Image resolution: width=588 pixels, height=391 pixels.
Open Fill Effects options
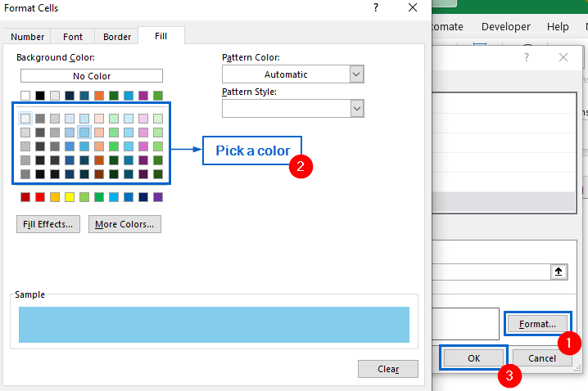[48, 224]
